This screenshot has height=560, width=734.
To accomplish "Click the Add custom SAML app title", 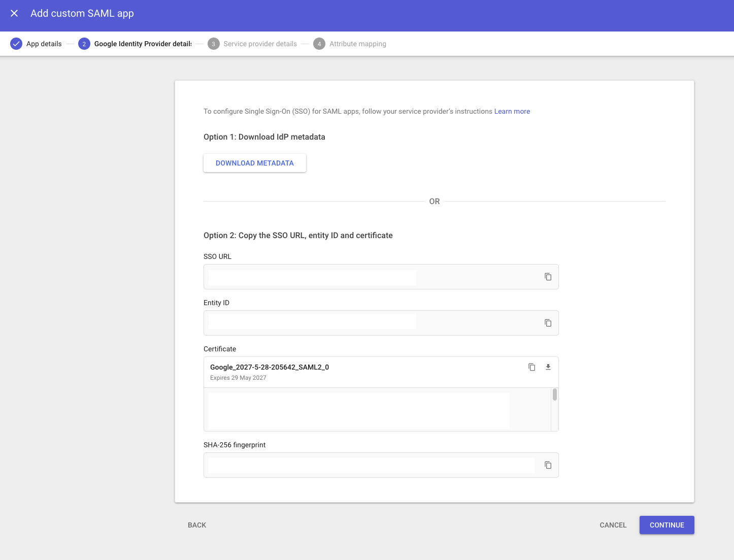I will click(82, 13).
